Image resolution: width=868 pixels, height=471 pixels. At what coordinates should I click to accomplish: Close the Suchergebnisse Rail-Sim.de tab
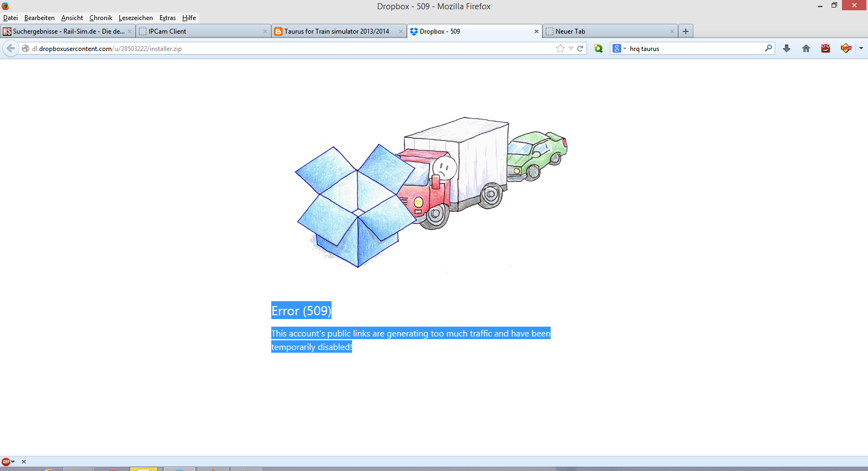tap(130, 31)
